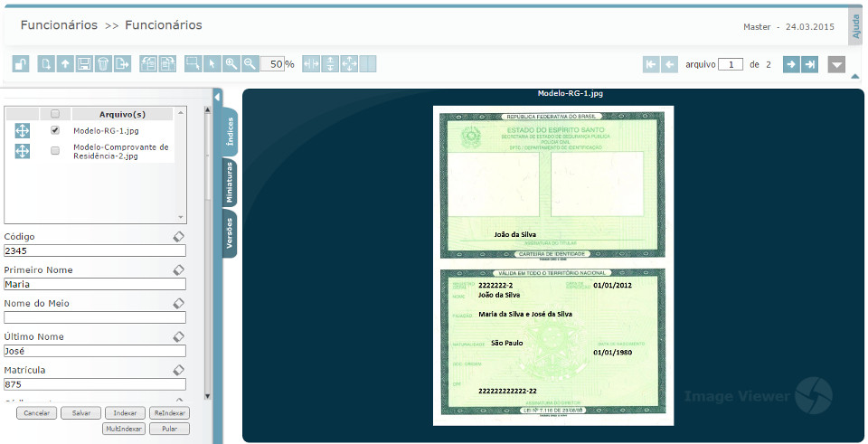
Task: Click the trash delete icon in toolbar
Action: [x=103, y=64]
